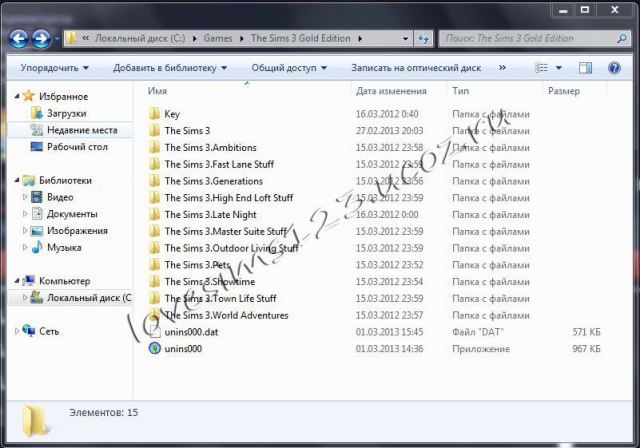The height and width of the screenshot is (448, 640).
Task: Collapse the Библиотеки section
Action: (17, 180)
